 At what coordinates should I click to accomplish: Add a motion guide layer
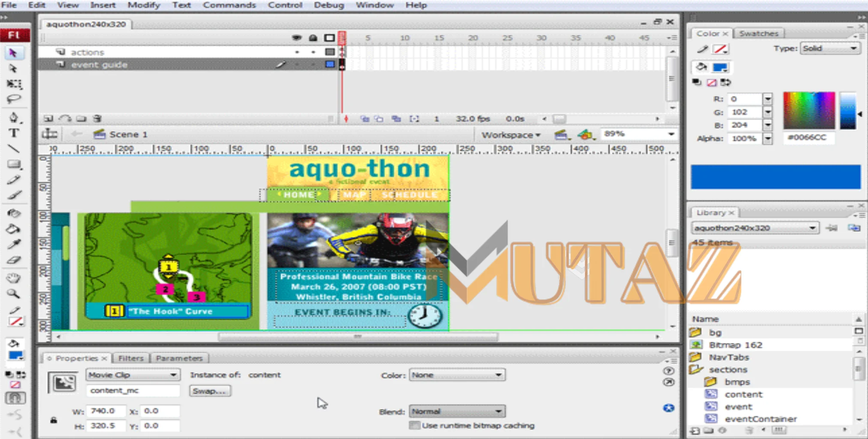pyautogui.click(x=65, y=118)
